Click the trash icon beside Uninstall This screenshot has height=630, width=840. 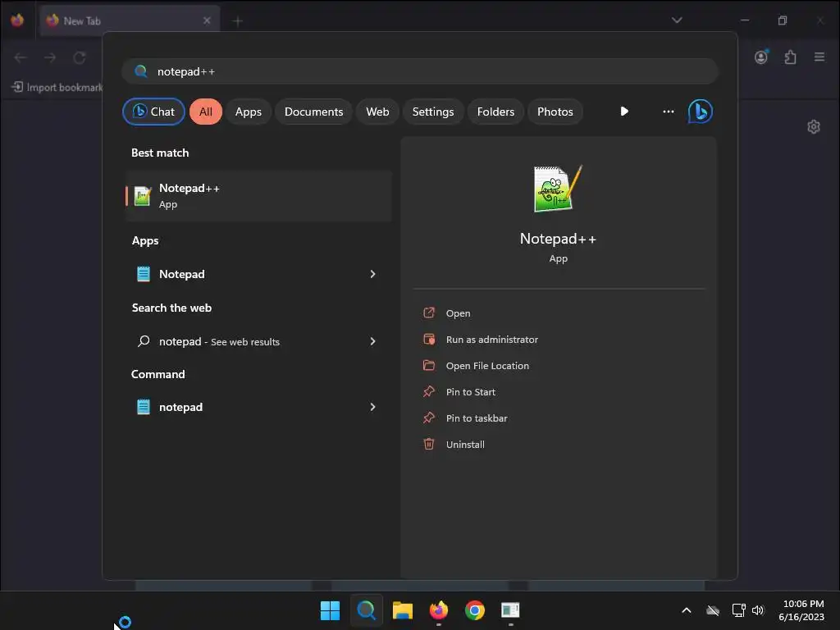tap(429, 444)
